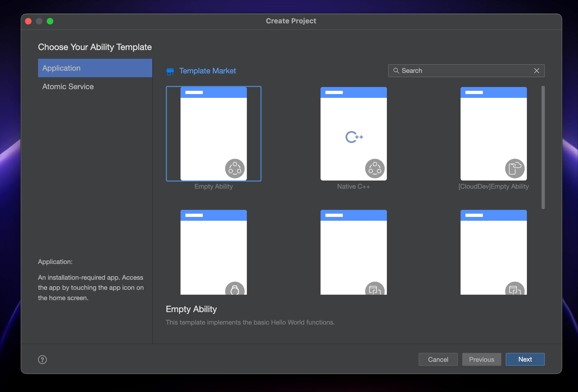Select the second-row template with watch badge
The width and height of the screenshot is (578, 392).
coord(214,252)
